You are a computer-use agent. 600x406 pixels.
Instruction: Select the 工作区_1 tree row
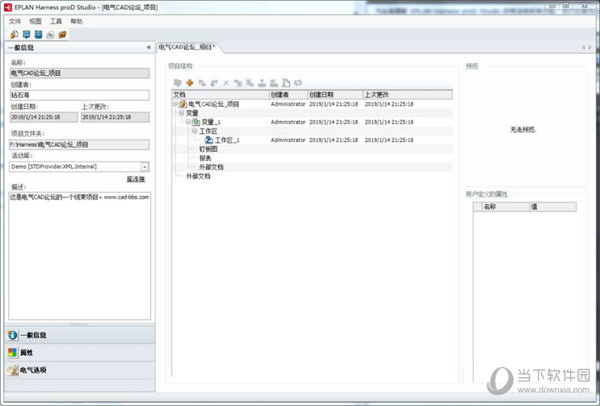coord(312,140)
